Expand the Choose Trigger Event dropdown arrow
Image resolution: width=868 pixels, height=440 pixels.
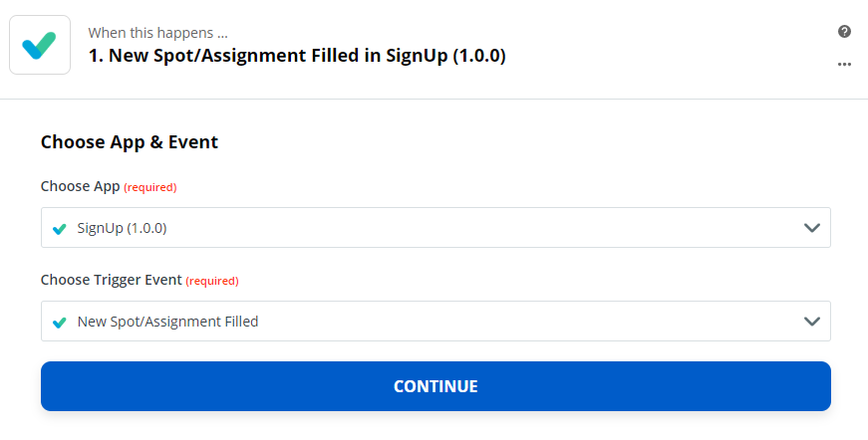[812, 322]
